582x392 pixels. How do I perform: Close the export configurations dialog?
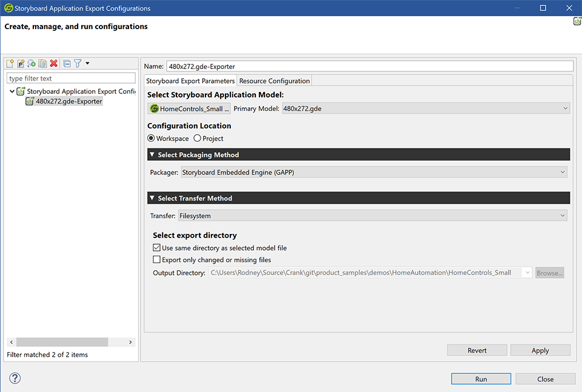545,379
